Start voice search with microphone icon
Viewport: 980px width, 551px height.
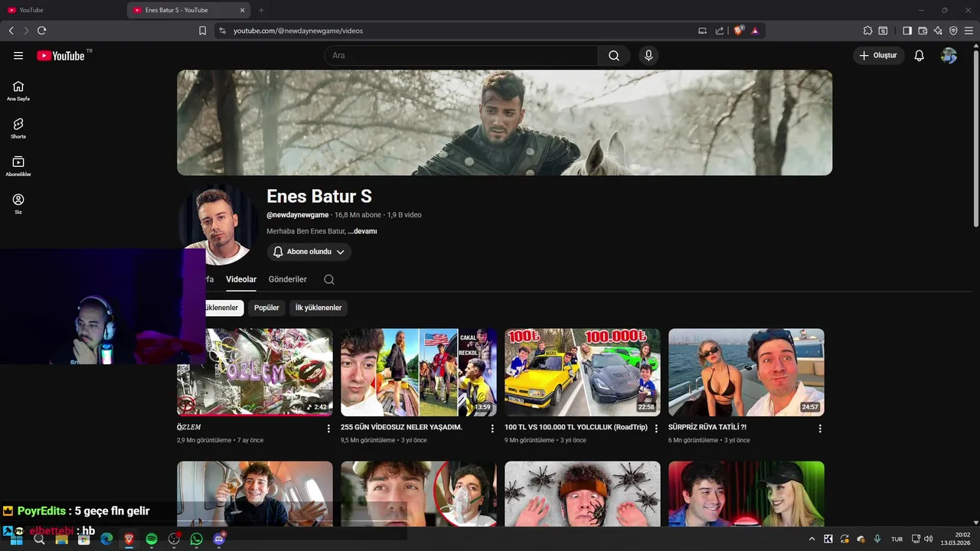(648, 56)
